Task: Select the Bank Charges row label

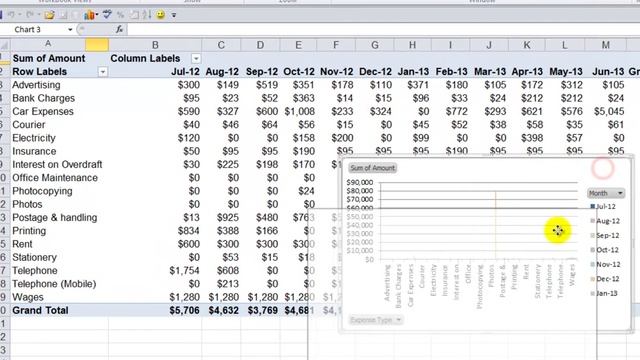Action: 59,98
